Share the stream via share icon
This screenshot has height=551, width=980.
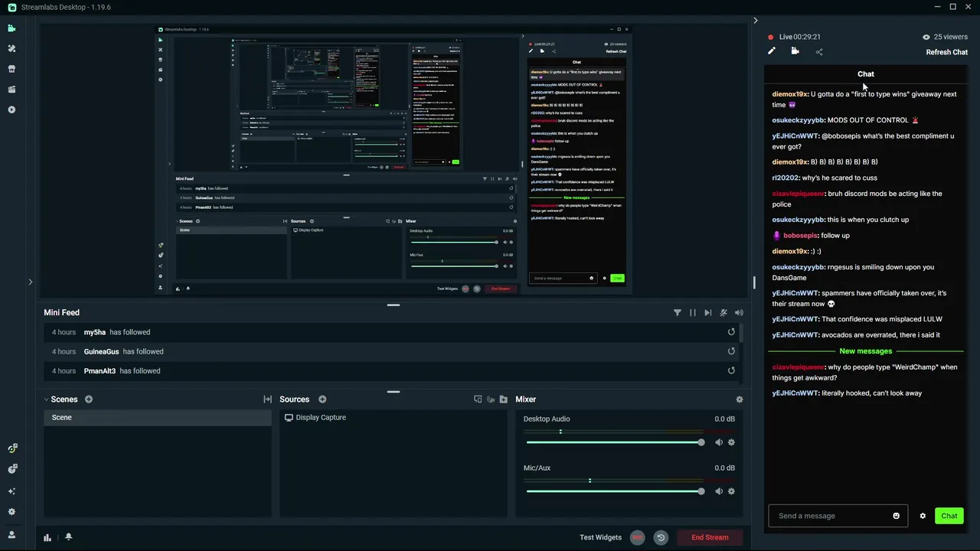pyautogui.click(x=819, y=52)
